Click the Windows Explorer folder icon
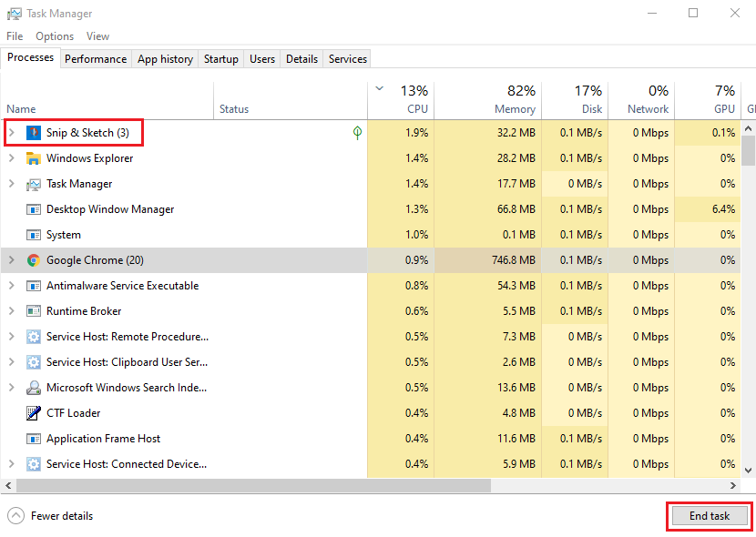756x537 pixels. [x=34, y=158]
